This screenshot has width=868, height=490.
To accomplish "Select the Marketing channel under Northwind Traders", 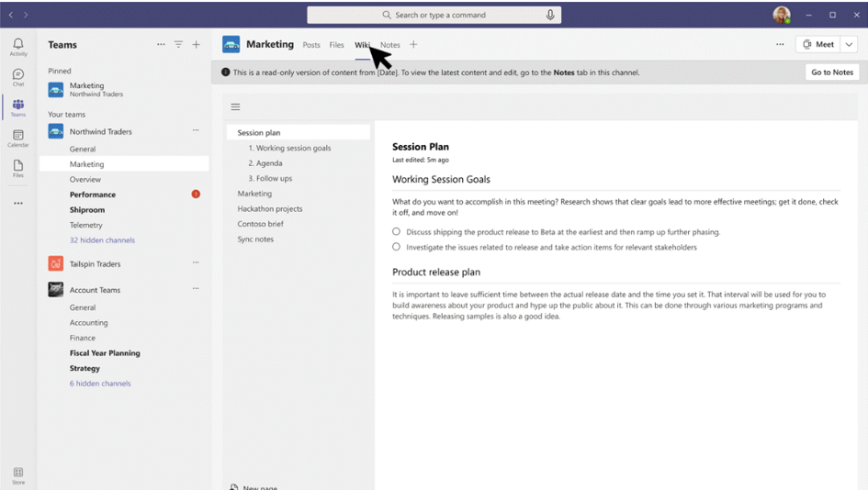I will tap(124, 163).
